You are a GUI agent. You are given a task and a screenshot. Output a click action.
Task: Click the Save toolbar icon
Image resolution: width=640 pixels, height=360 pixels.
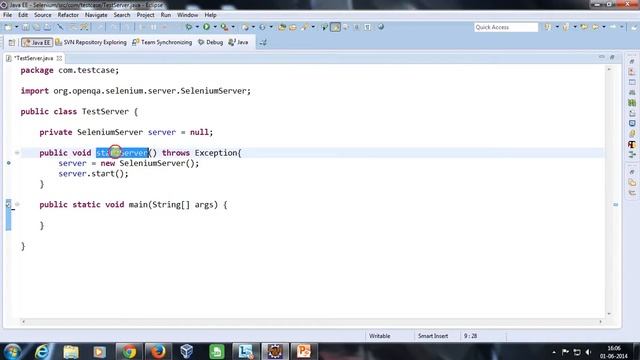pos(26,27)
